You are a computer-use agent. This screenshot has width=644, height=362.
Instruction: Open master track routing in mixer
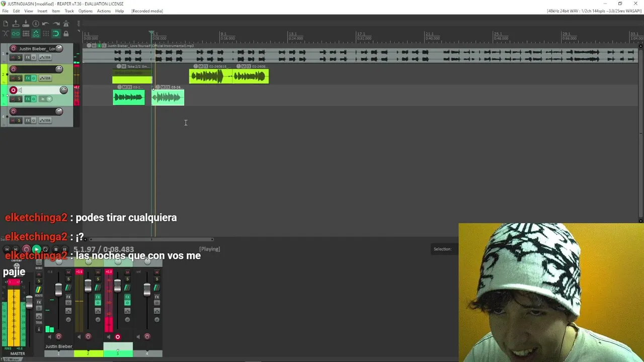(x=39, y=291)
